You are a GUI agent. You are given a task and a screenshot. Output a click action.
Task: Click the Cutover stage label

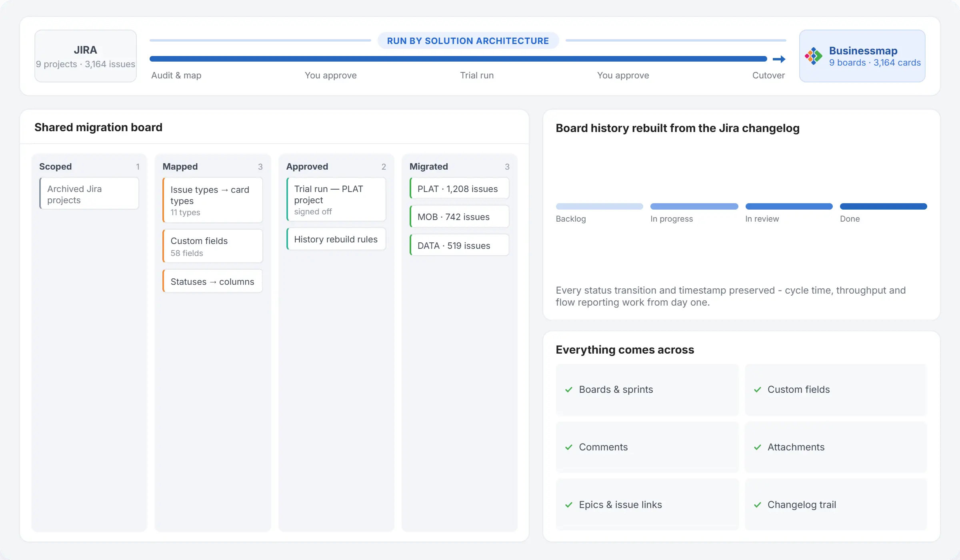[x=768, y=75]
